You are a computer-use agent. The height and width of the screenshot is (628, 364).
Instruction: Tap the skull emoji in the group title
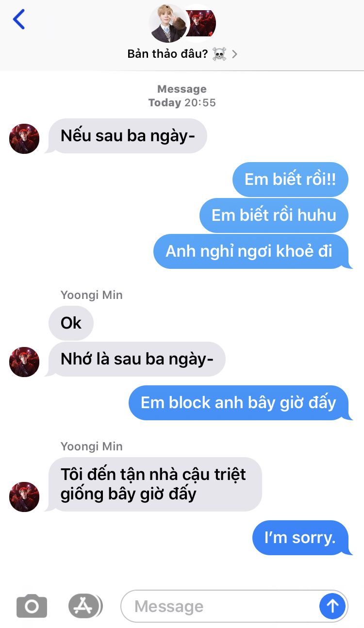click(219, 54)
